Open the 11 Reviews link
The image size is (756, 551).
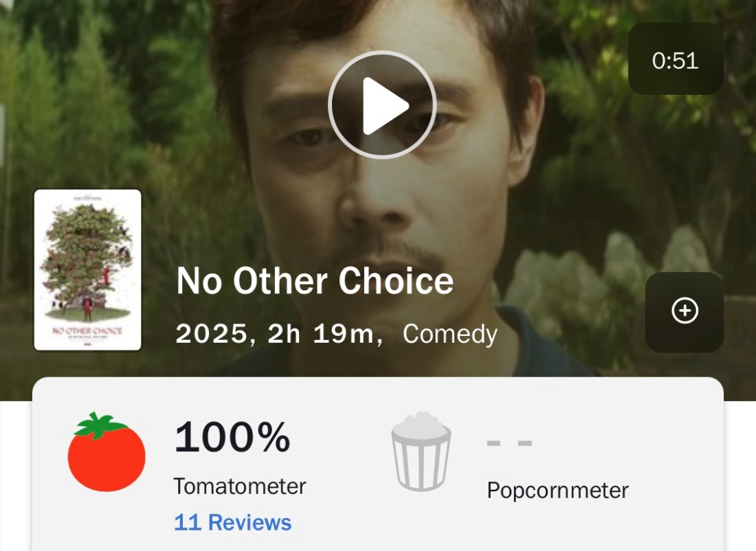tap(232, 522)
